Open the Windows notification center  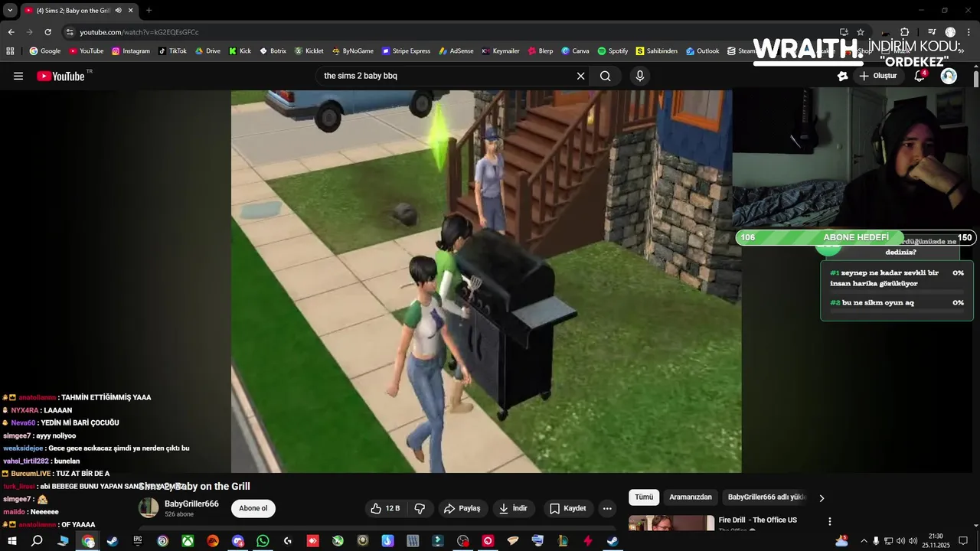coord(963,541)
